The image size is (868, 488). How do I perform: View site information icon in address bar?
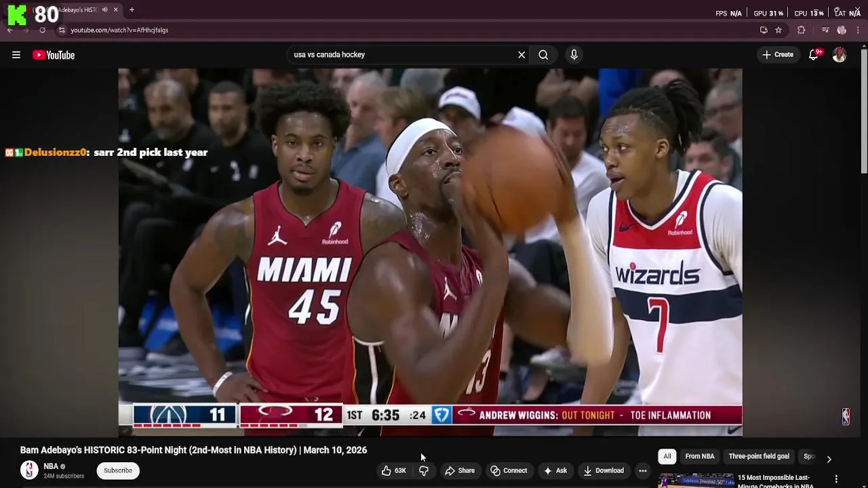coord(62,30)
